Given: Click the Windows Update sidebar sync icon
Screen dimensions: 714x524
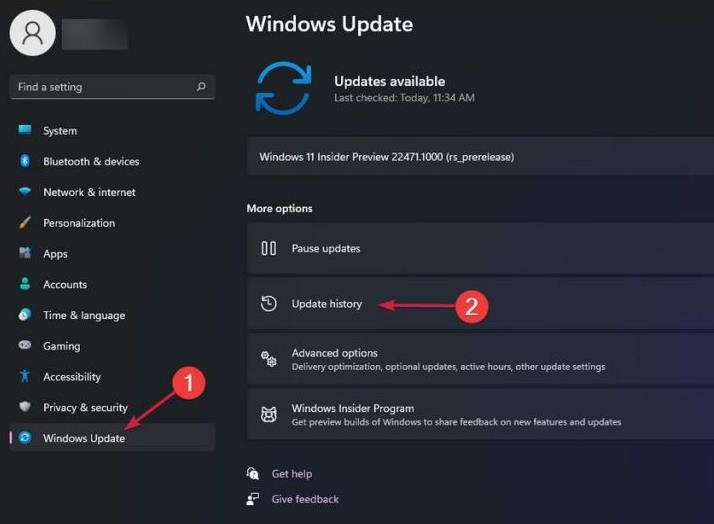Looking at the screenshot, I should [25, 438].
